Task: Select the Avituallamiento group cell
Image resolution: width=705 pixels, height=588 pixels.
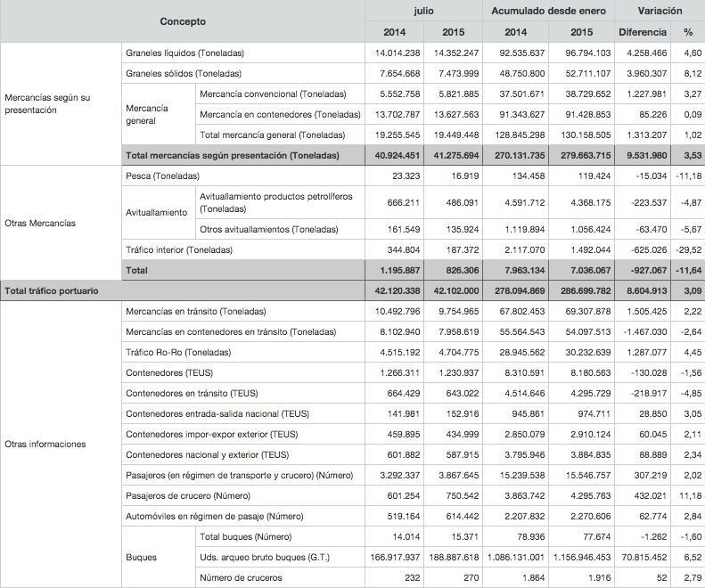Action: (157, 213)
